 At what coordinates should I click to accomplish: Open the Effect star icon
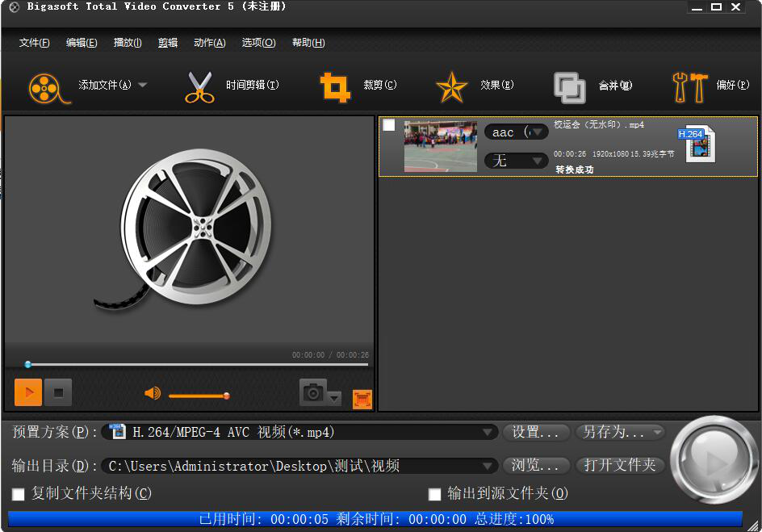point(452,86)
